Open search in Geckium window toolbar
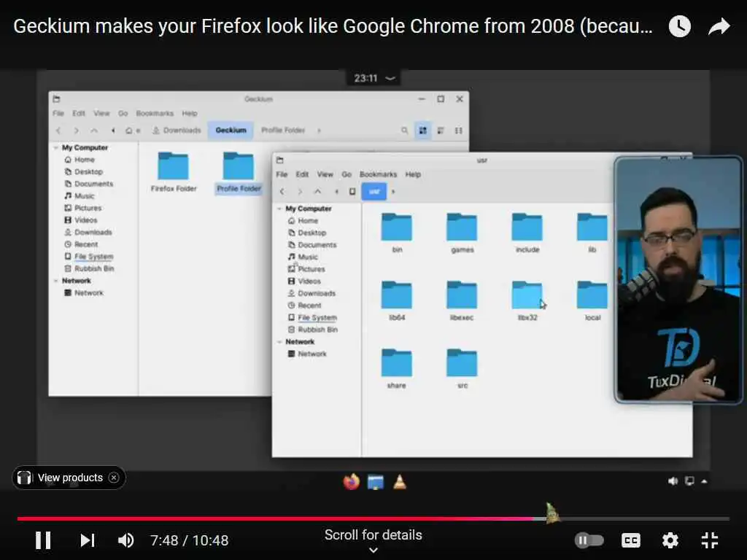 [404, 130]
